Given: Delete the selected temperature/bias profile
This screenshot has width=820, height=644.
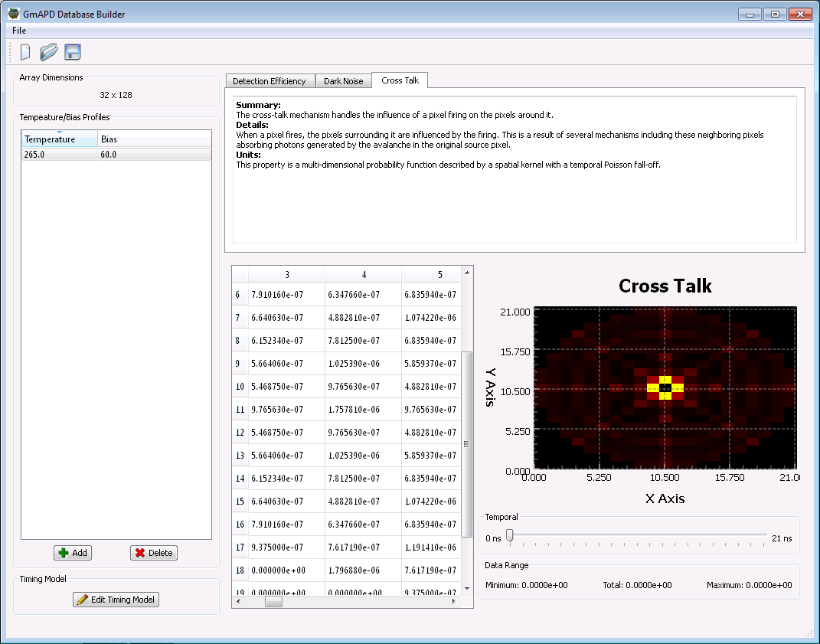Looking at the screenshot, I should click(x=153, y=552).
